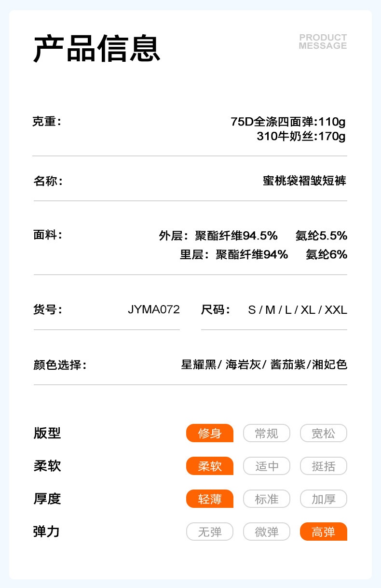Select the 标准 thickness option

coord(267,499)
